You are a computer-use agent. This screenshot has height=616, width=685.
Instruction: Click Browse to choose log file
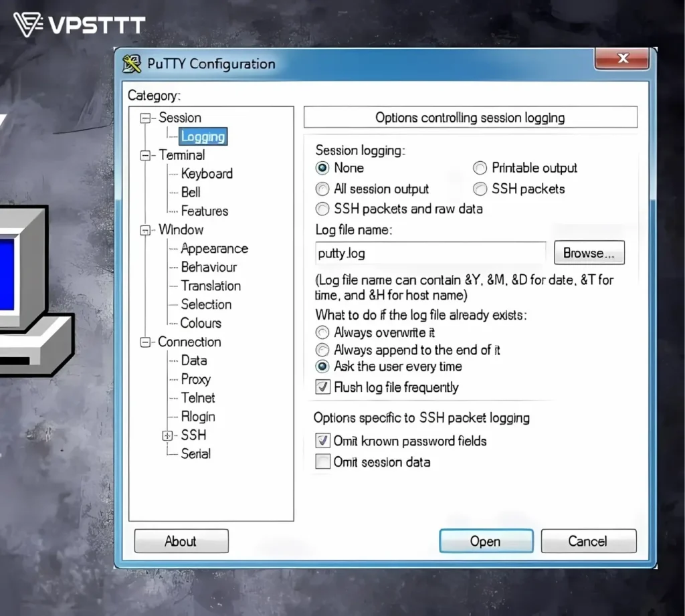click(x=589, y=253)
